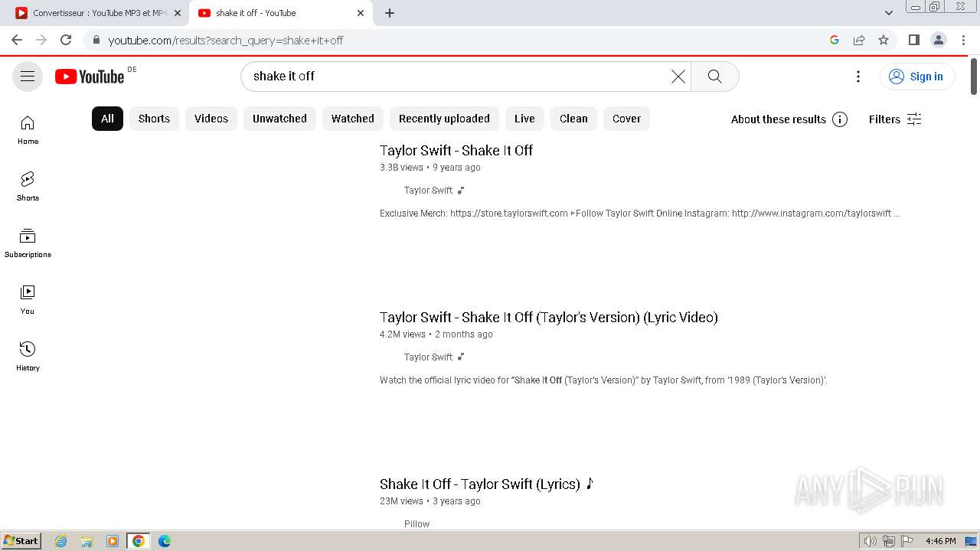Click the page vertical scrollbar thumb
This screenshot has height=551, width=980.
pyautogui.click(x=974, y=77)
